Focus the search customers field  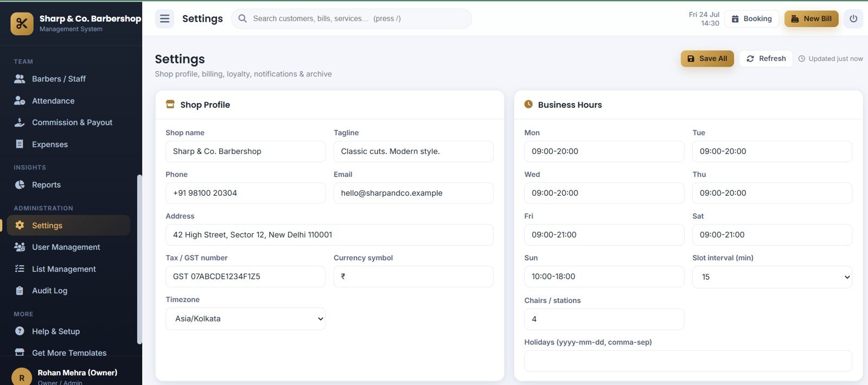(x=352, y=18)
